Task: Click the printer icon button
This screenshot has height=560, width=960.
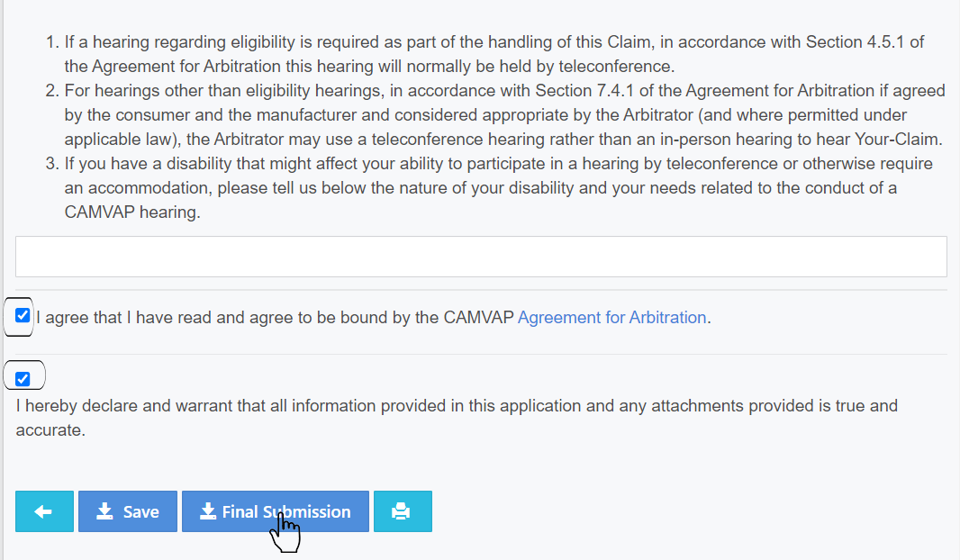Action: click(x=403, y=511)
